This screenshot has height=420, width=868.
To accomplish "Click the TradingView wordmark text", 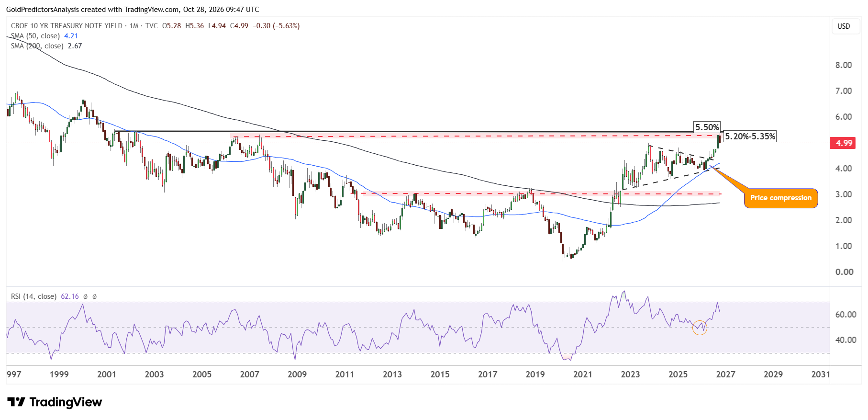I will click(66, 402).
